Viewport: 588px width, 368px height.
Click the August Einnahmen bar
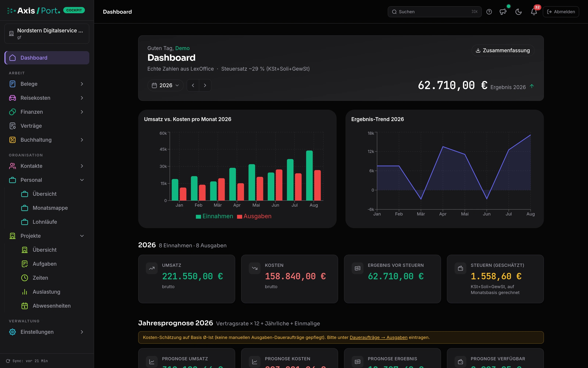pyautogui.click(x=309, y=176)
